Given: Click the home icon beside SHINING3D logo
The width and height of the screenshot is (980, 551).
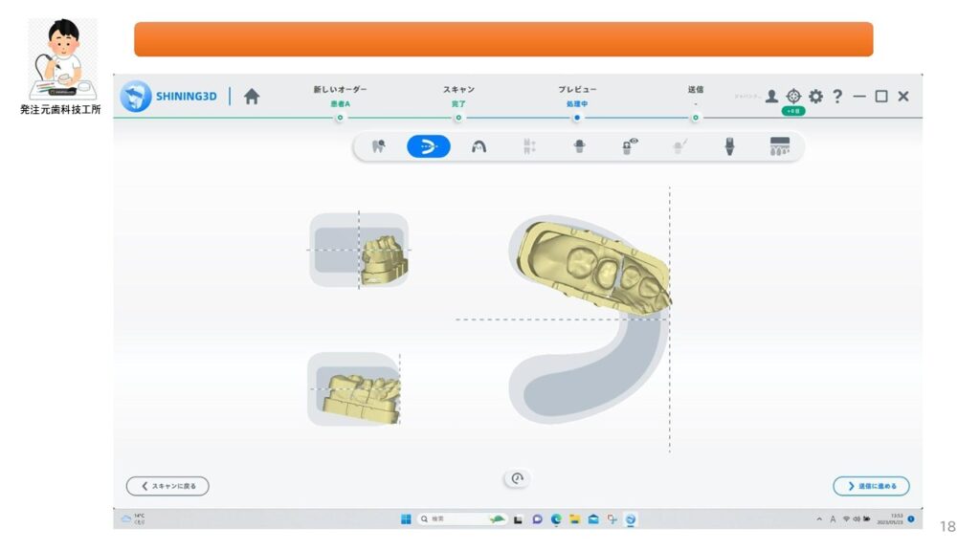Looking at the screenshot, I should click(252, 97).
